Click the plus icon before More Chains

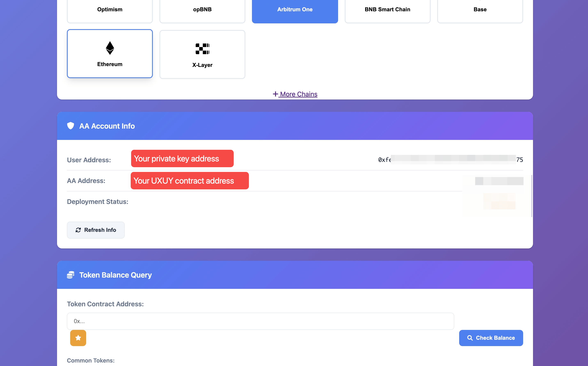275,94
